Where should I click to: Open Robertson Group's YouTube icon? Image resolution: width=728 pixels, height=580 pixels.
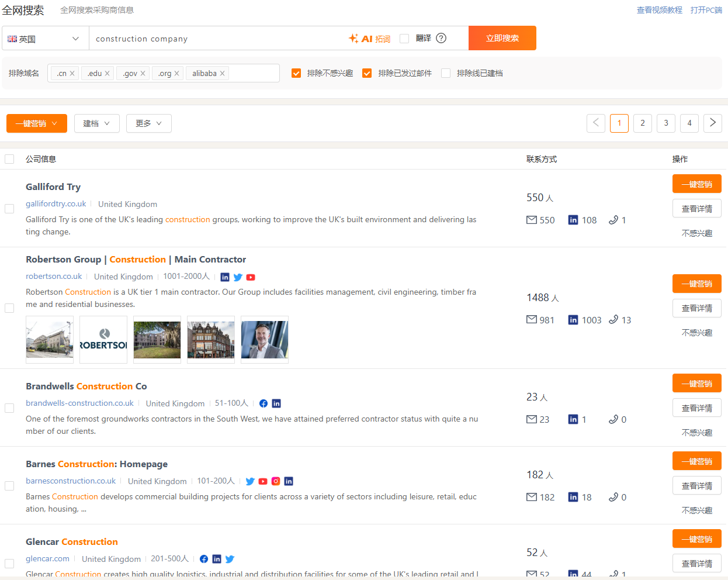251,277
